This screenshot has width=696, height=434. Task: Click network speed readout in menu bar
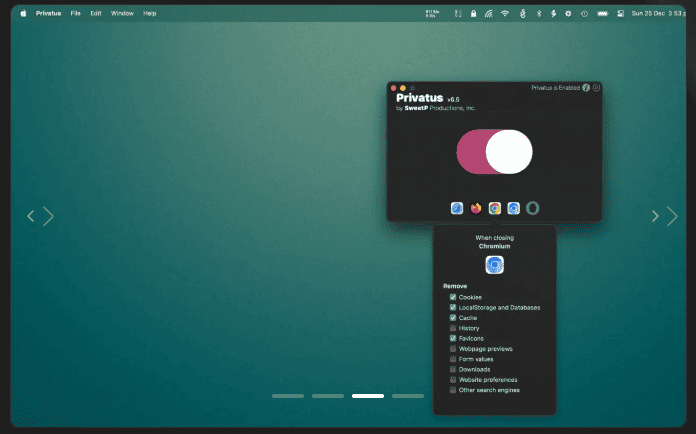(x=432, y=14)
